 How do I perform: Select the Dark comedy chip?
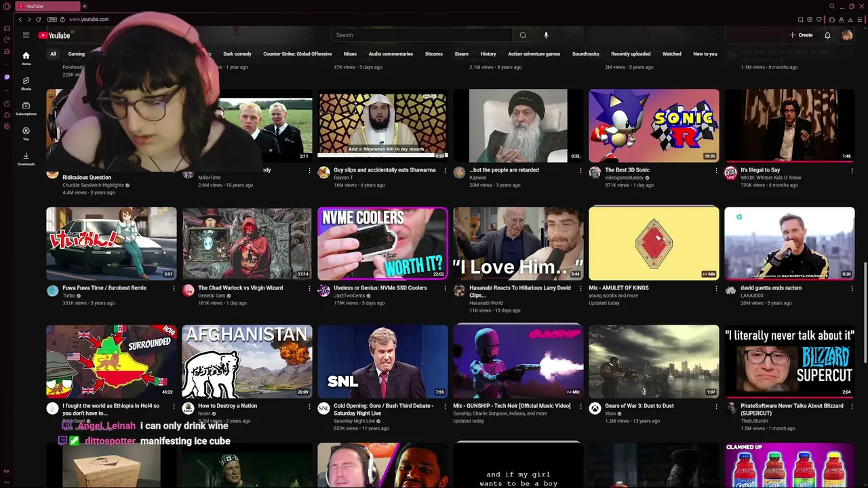point(237,54)
